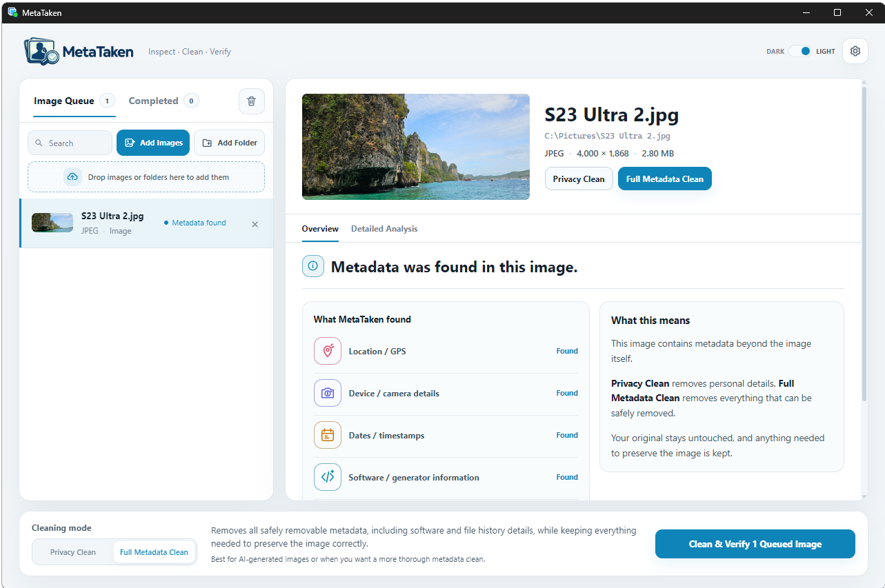This screenshot has height=588, width=885.
Task: Click the 'Software / generator information' label
Action: [x=414, y=477]
